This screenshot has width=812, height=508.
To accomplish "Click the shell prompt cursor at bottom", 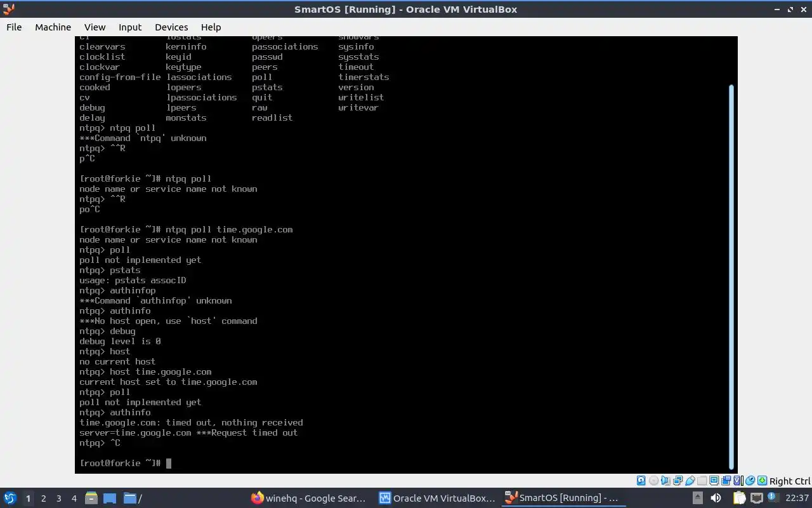I will click(x=169, y=464).
